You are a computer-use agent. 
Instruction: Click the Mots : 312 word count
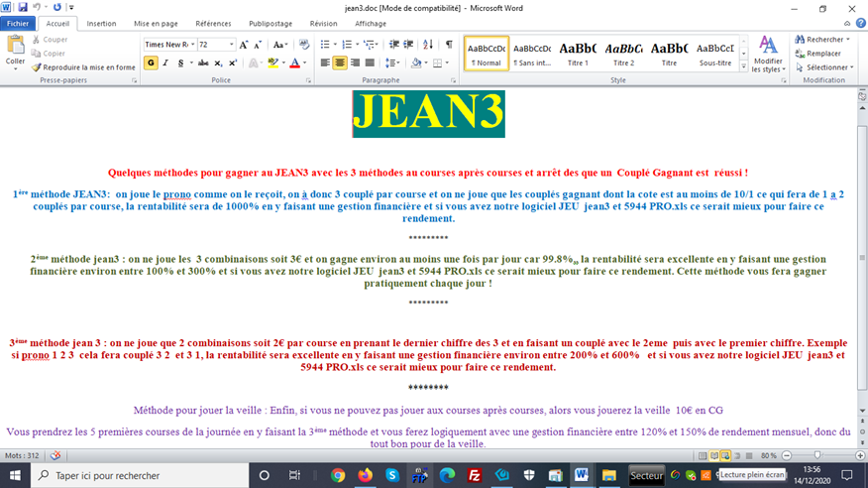(x=22, y=455)
